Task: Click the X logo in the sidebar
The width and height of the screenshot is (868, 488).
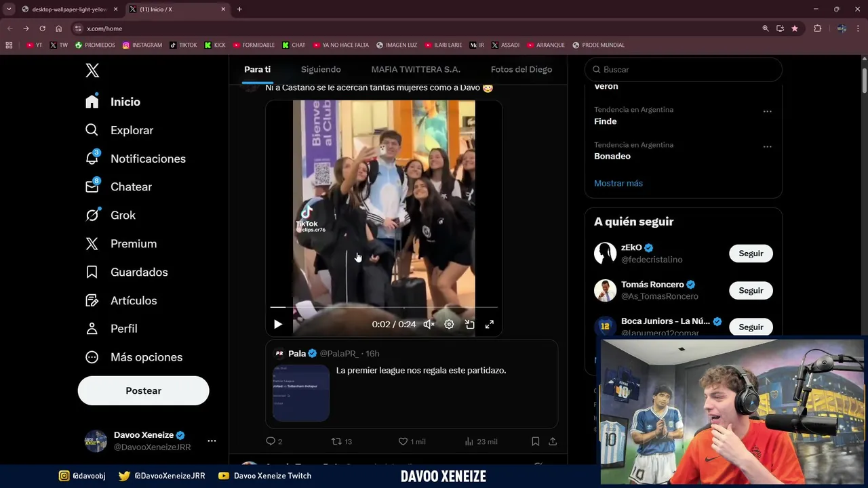Action: tap(92, 70)
